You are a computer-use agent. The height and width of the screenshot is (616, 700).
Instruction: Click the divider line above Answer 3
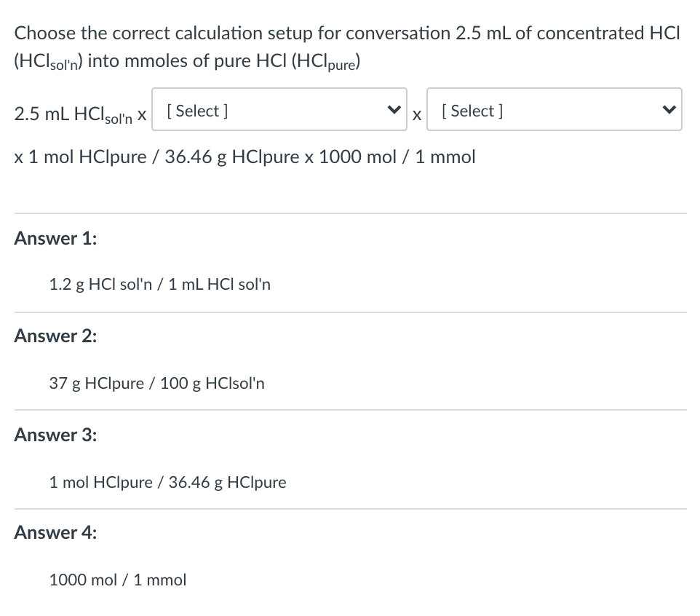click(x=350, y=410)
